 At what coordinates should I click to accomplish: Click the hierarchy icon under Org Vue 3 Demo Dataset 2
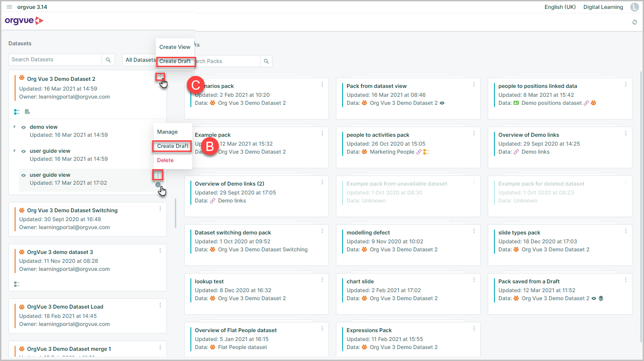(x=17, y=112)
